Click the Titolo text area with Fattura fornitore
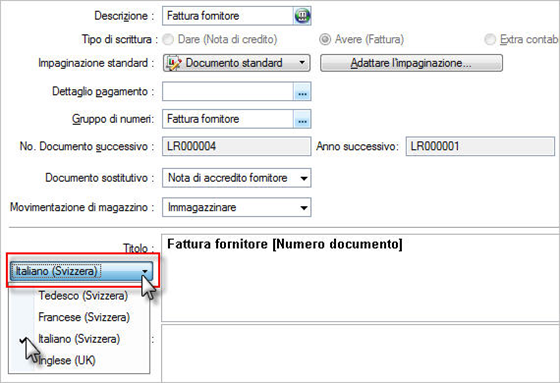The height and width of the screenshot is (383, 560). (x=360, y=278)
